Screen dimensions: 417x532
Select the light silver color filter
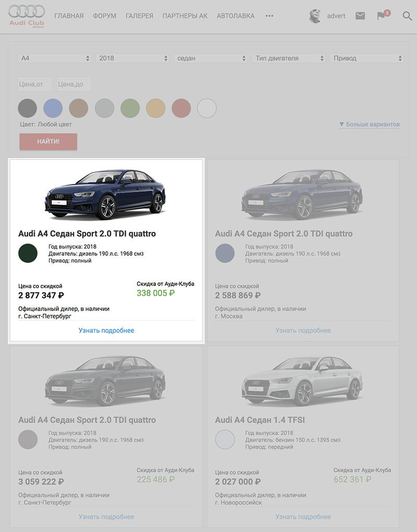click(104, 108)
